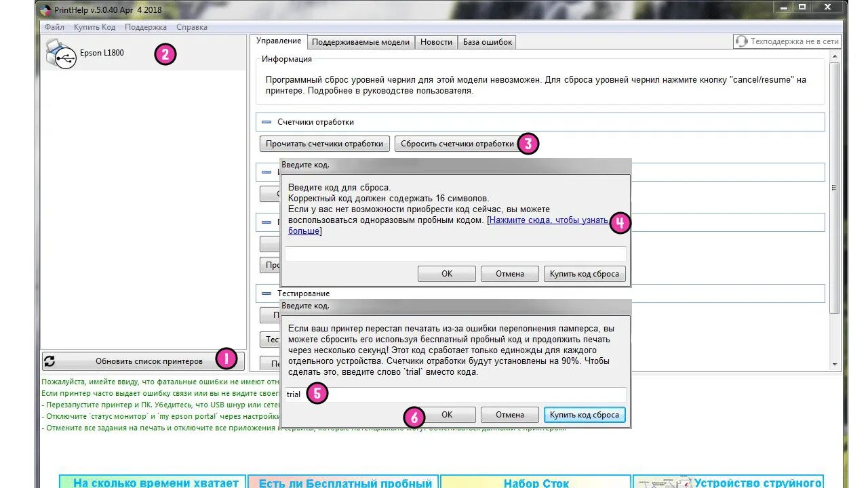868x488 pixels.
Task: Switch to the Поддерживаемые модели tab
Action: click(x=361, y=42)
